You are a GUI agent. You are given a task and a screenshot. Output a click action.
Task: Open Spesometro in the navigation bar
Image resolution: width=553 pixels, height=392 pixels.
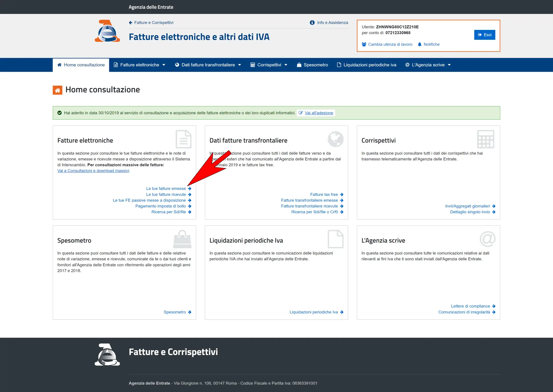pyautogui.click(x=312, y=65)
